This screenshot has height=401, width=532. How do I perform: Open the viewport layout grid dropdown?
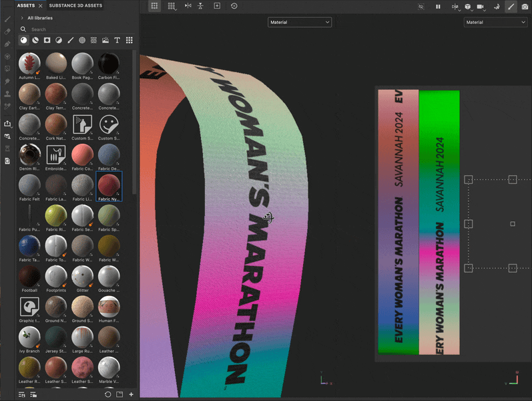[x=172, y=6]
